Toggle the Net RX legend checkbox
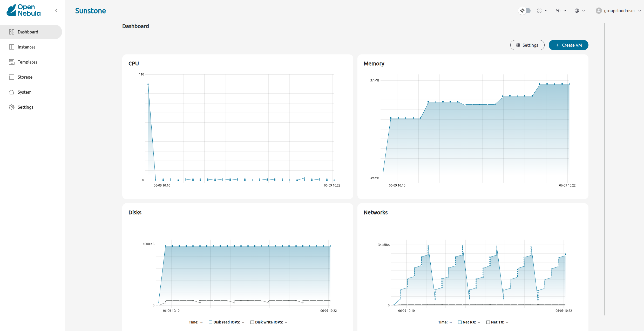This screenshot has width=644, height=331. pyautogui.click(x=460, y=322)
